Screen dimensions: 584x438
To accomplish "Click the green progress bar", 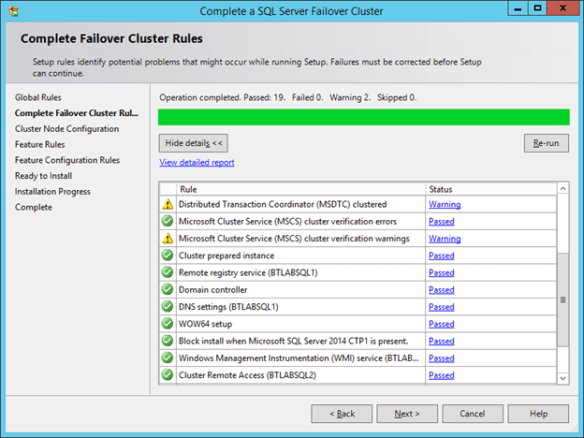I will 364,117.
